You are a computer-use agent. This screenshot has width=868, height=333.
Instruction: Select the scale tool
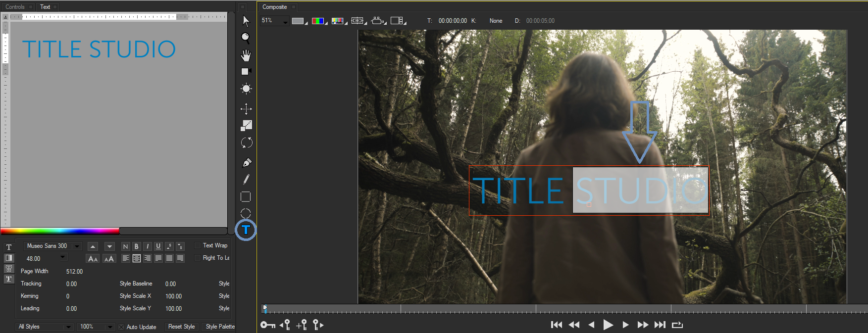click(246, 126)
